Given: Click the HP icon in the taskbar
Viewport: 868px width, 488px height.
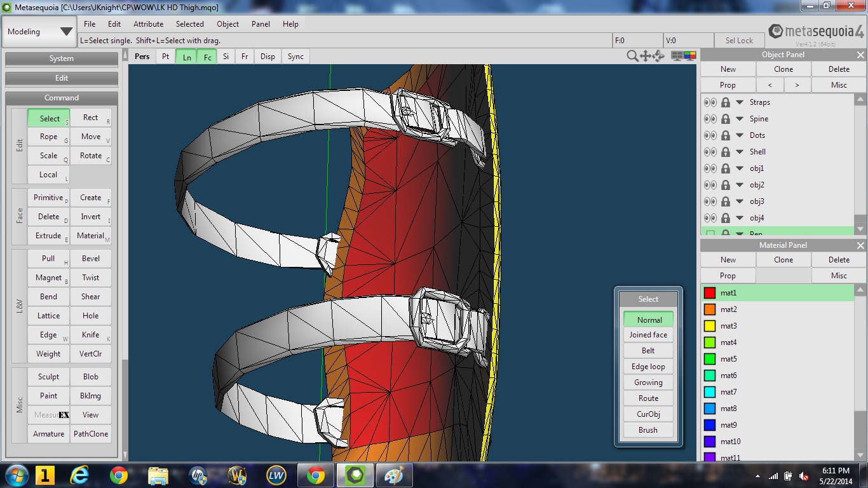Looking at the screenshot, I should pos(198,475).
